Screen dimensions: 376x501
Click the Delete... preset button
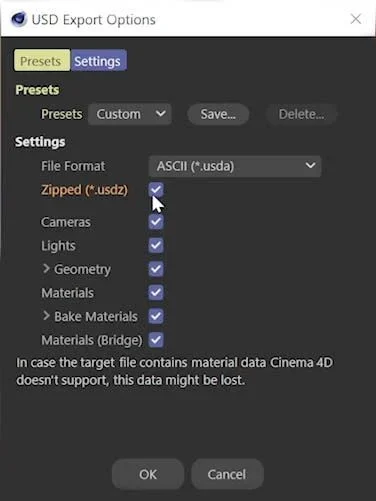coord(301,114)
